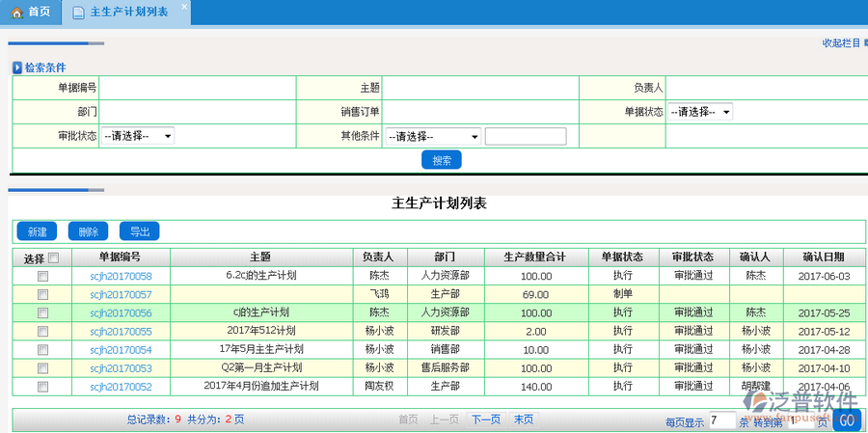Image resolution: width=868 pixels, height=433 pixels.
Task: Click the document icon on 主生产计划列表 tab
Action: (78, 13)
